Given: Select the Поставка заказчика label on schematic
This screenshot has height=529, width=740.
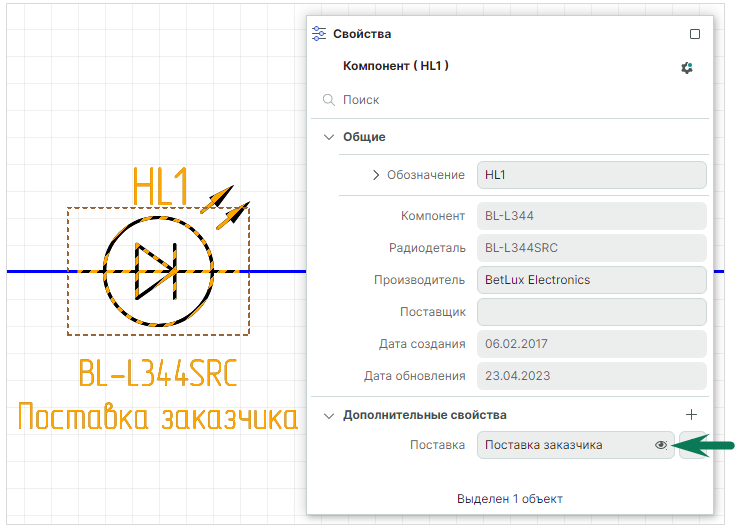Looking at the screenshot, I should 158,416.
